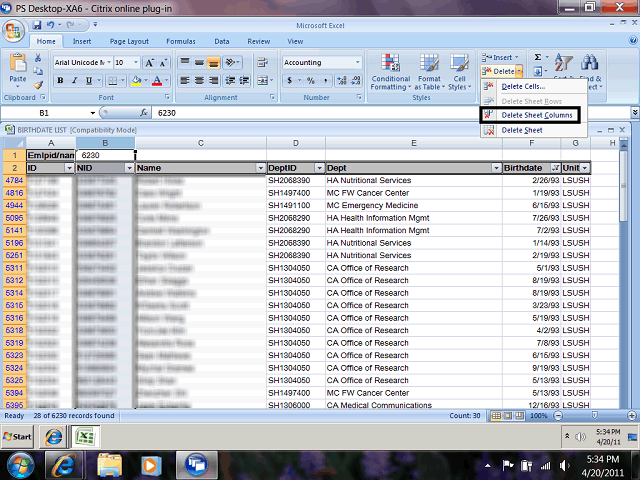Open the Arial Unicode font name dropdown
The image size is (640, 480).
pos(106,62)
